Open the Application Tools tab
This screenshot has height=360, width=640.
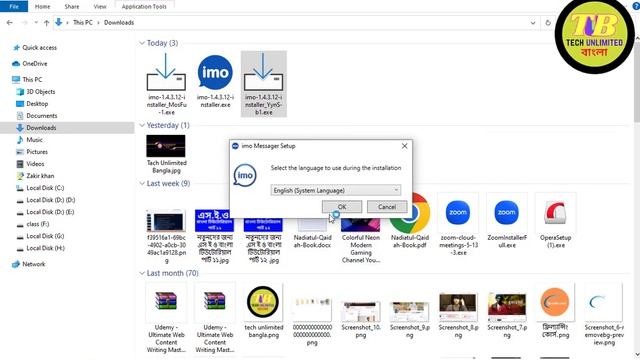coord(144,7)
